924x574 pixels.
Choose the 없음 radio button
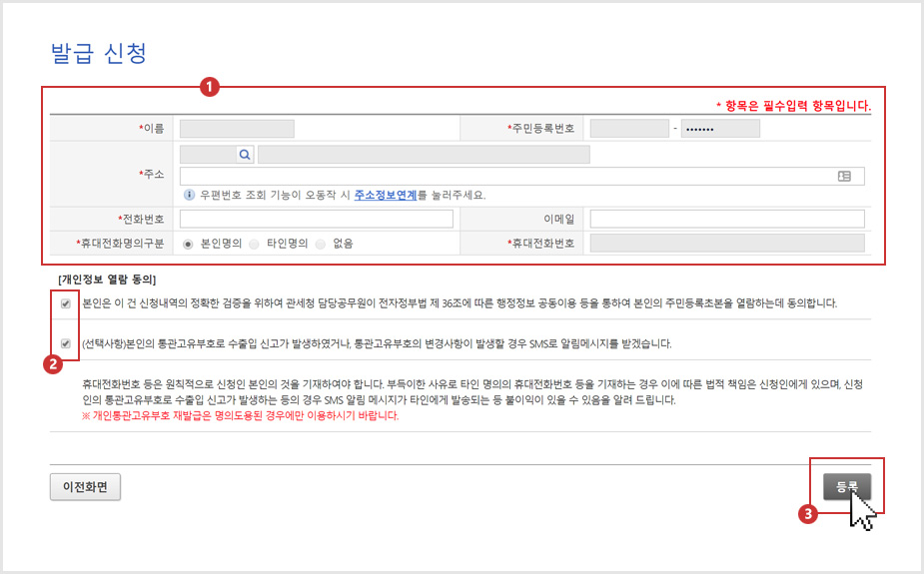(x=321, y=243)
